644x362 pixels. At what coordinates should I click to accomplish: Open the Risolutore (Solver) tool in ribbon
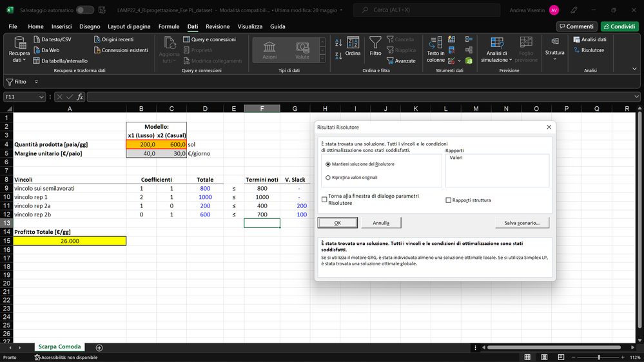[588, 50]
